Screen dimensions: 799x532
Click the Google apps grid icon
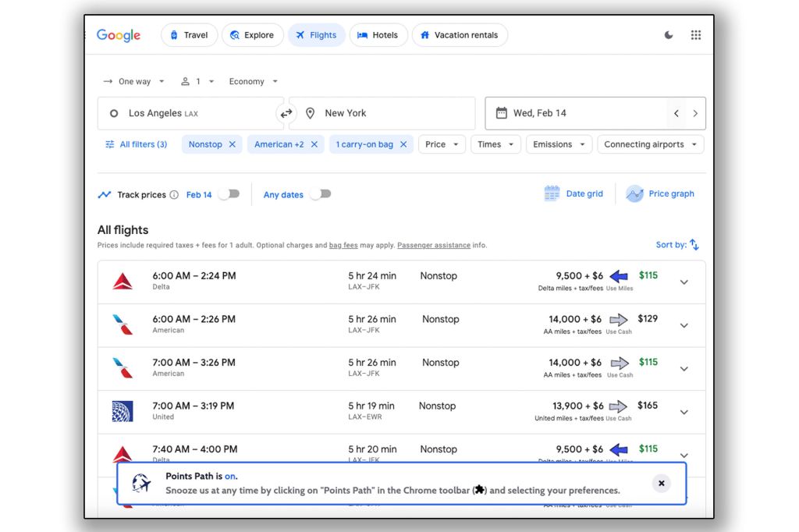(x=695, y=35)
